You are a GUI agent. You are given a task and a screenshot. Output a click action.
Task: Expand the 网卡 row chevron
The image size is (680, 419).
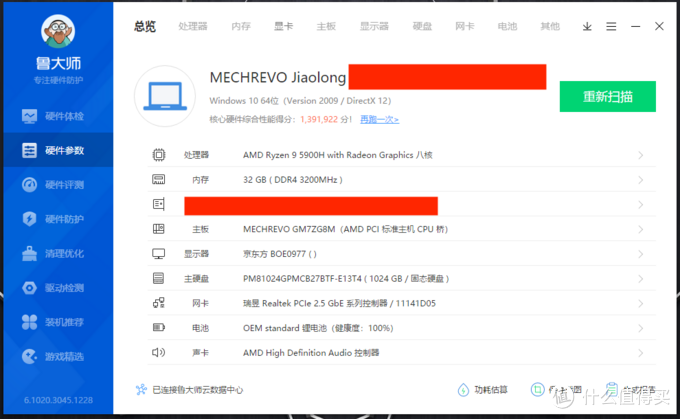[641, 304]
